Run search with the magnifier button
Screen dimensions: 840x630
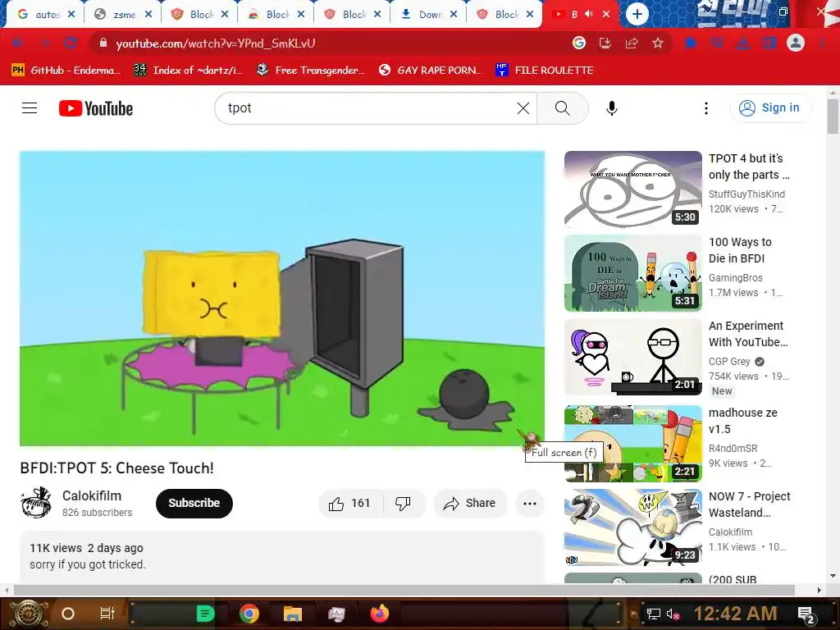[x=562, y=108]
